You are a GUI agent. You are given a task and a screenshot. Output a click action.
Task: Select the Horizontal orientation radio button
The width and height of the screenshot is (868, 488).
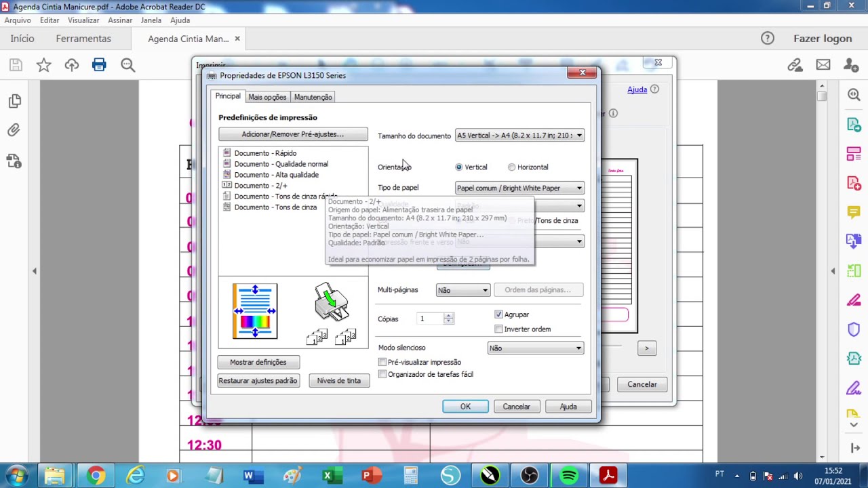512,167
